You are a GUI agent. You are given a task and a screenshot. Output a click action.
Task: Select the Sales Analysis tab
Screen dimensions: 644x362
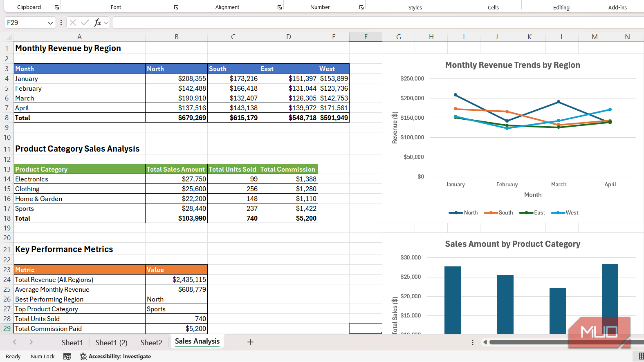pos(197,342)
